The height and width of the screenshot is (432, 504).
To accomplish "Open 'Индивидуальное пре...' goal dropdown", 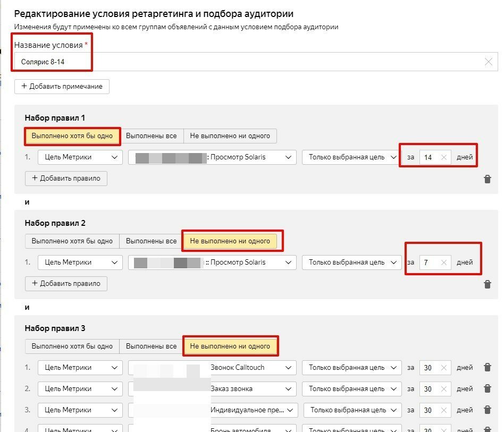I will 213,410.
